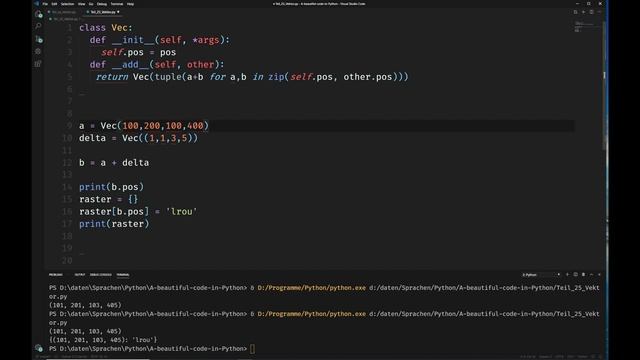Click unsaved dot on the active editor tab
The height and width of the screenshot is (360, 640).
(118, 12)
